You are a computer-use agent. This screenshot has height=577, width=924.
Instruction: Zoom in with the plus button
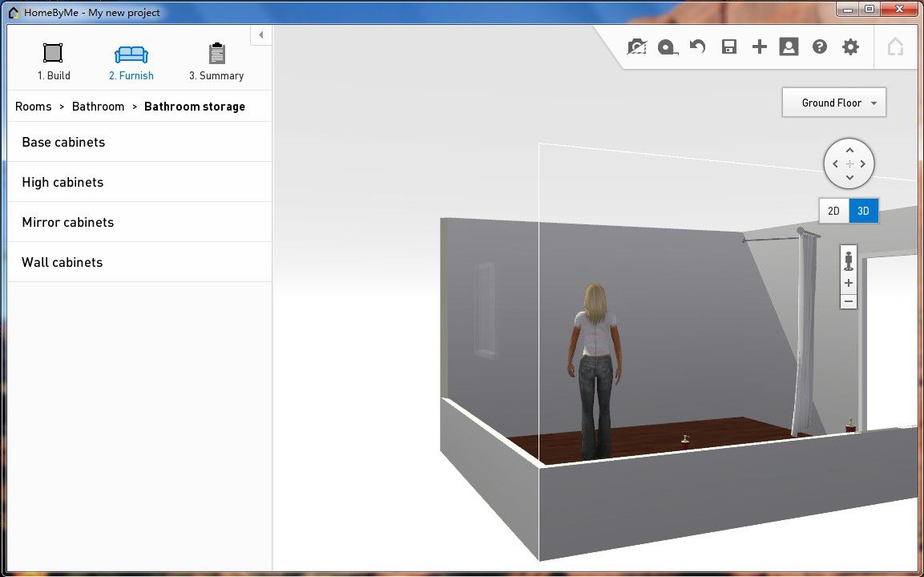[849, 283]
